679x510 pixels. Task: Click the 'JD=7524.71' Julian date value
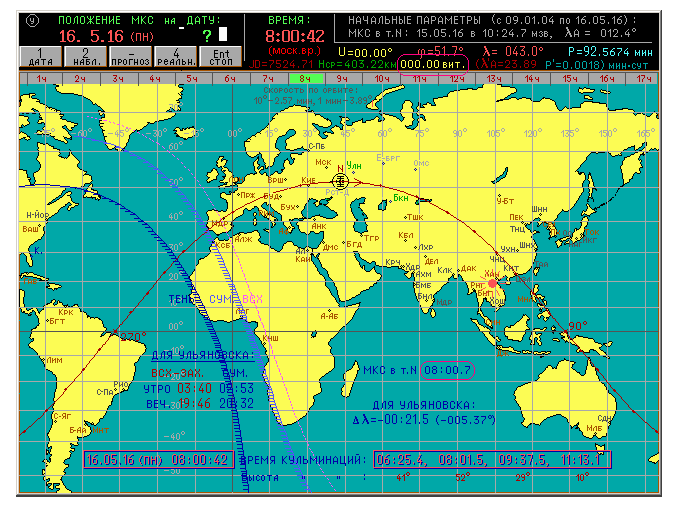tap(281, 65)
